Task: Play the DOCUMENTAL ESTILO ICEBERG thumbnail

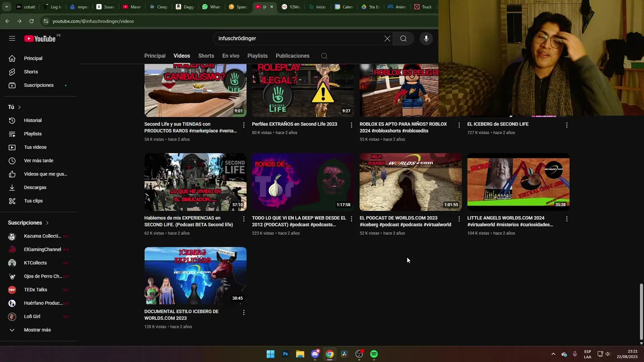Action: [195, 276]
